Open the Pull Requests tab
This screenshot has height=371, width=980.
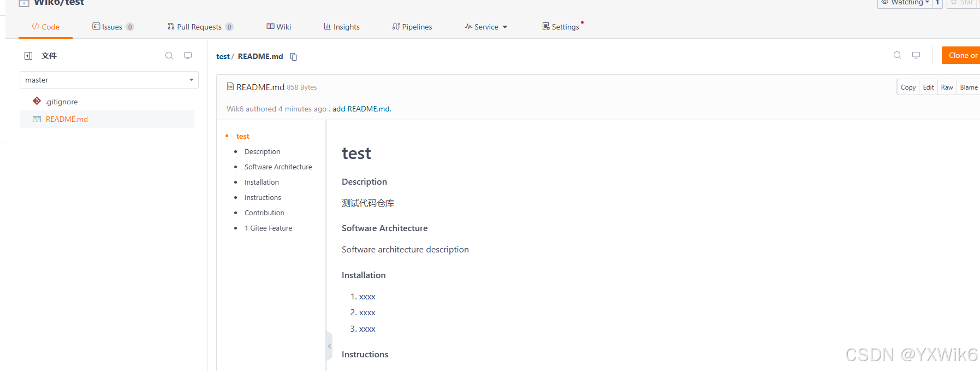click(x=200, y=27)
